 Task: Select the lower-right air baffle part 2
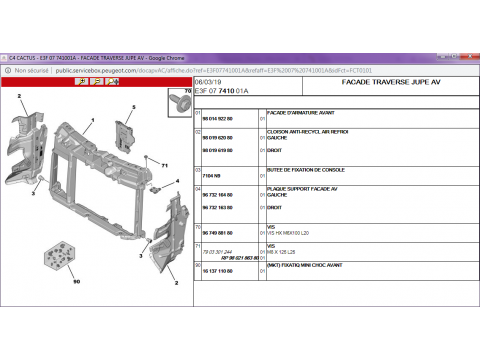tap(170, 233)
